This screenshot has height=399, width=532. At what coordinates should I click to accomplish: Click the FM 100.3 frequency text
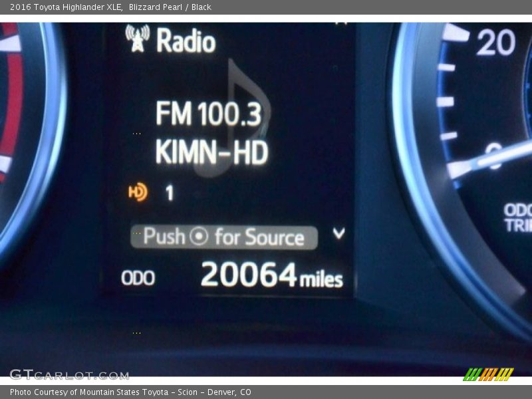208,114
